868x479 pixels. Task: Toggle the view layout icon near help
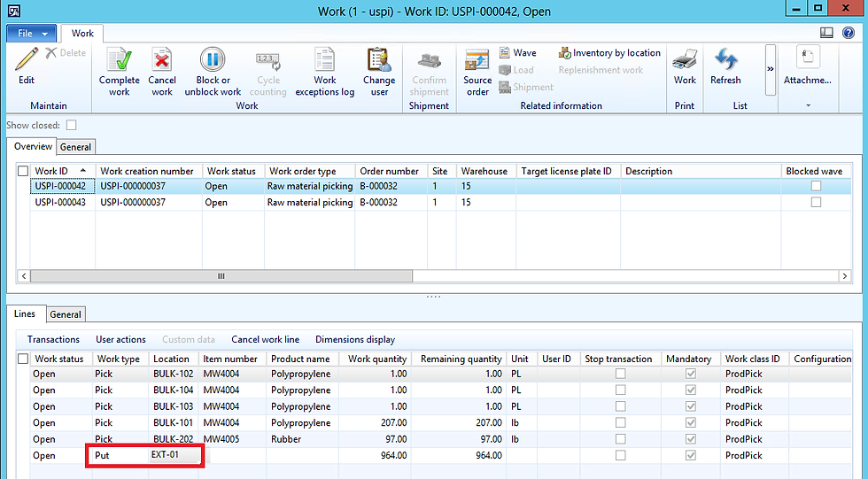(826, 33)
